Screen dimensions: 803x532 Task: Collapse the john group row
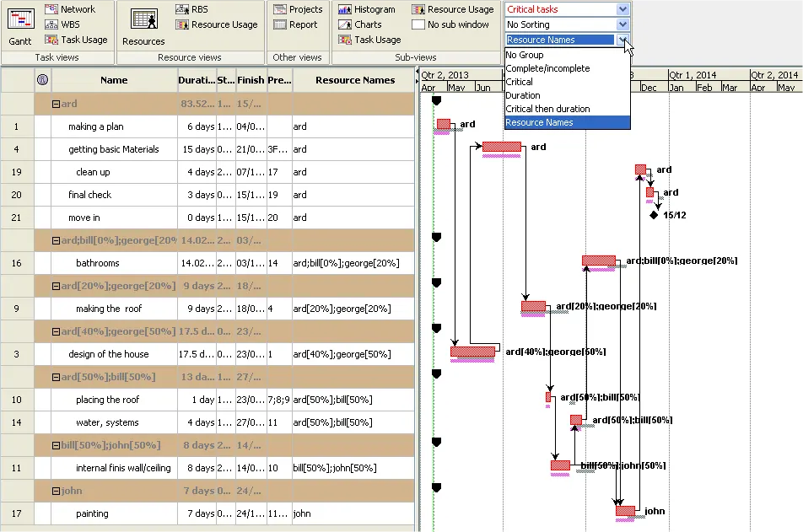56,491
